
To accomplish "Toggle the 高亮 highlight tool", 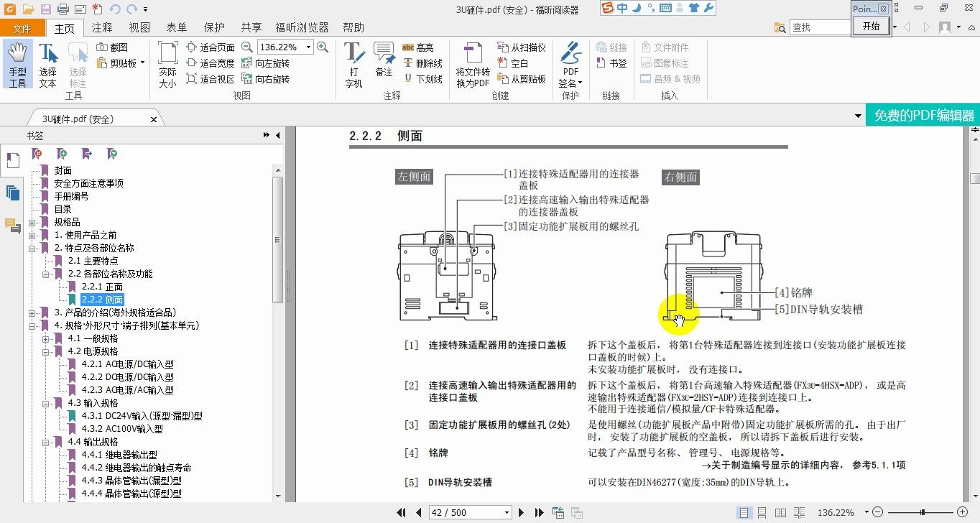I will coord(417,47).
